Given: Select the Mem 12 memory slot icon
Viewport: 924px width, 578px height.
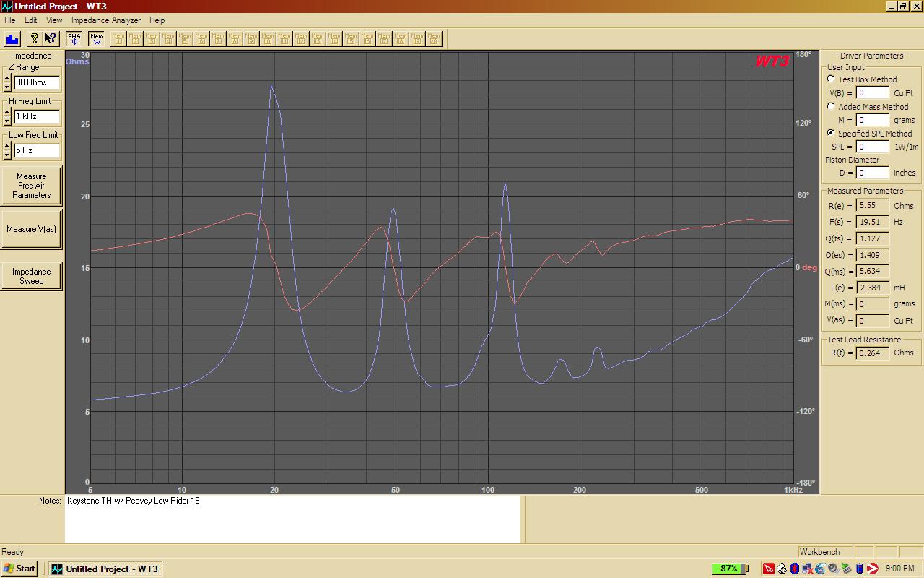Looking at the screenshot, I should [301, 38].
